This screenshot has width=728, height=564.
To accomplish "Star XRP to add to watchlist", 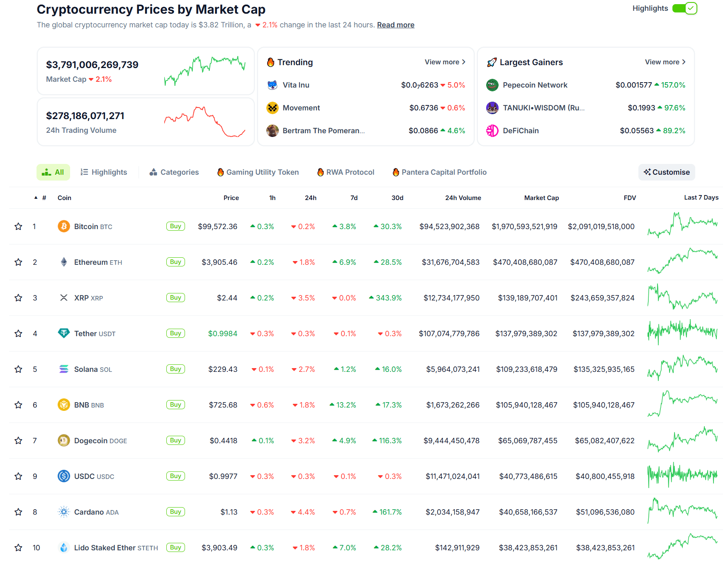I will [x=18, y=298].
